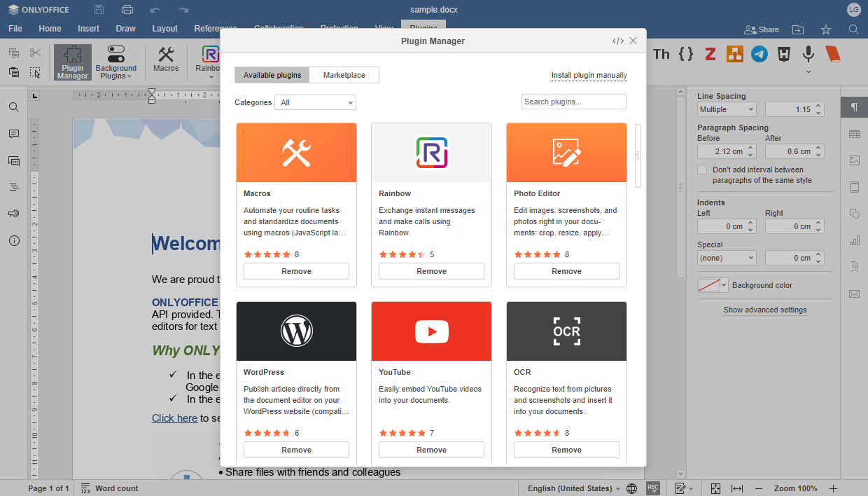Open the References ribbon tab

click(214, 29)
